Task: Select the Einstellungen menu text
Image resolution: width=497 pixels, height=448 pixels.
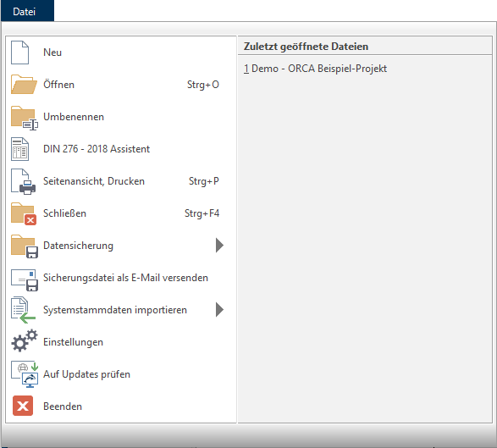Action: (x=73, y=342)
